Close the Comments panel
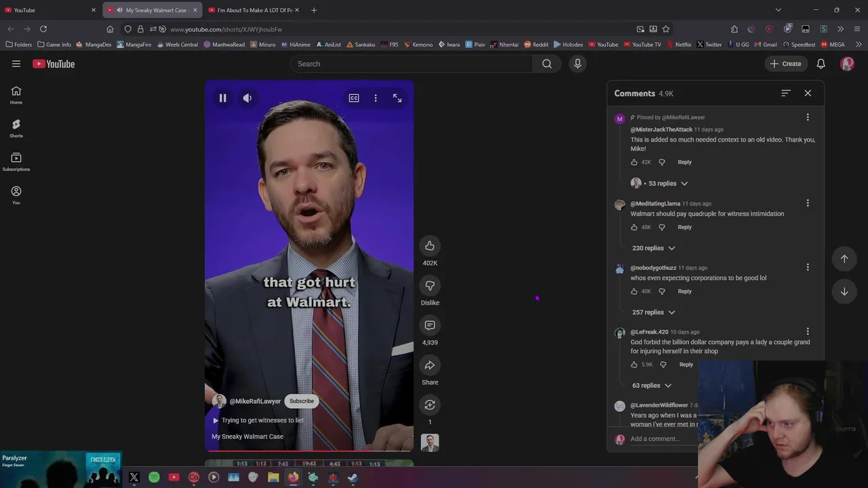This screenshot has width=868, height=488. point(808,94)
